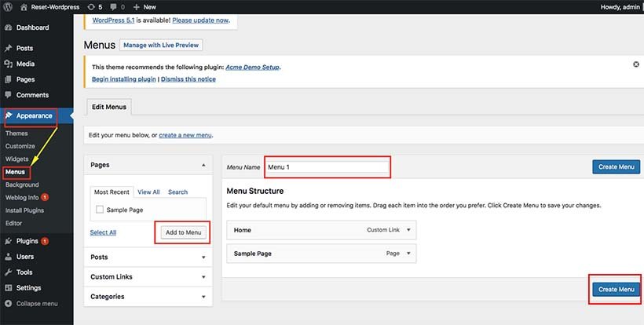The height and width of the screenshot is (325, 644).
Task: Open the Posts menu label in sidebar
Action: 24,48
